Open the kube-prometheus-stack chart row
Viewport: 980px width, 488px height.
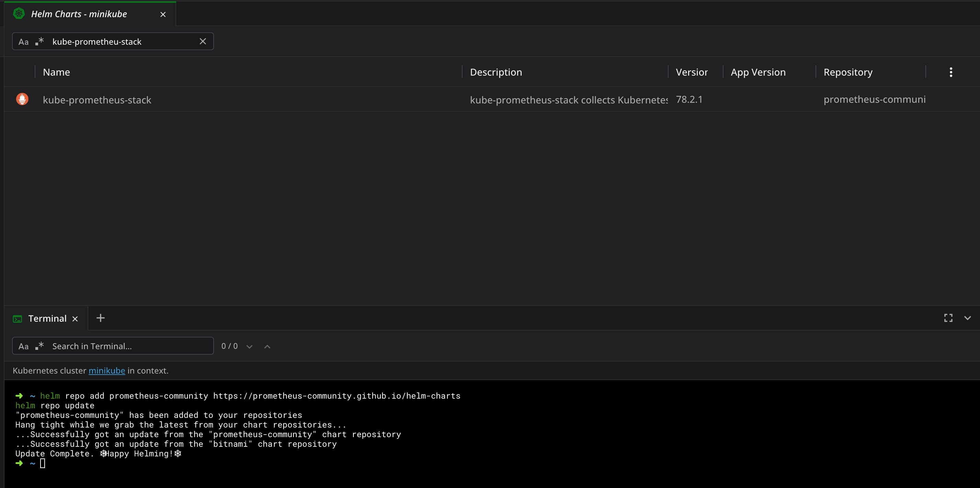[x=97, y=100]
